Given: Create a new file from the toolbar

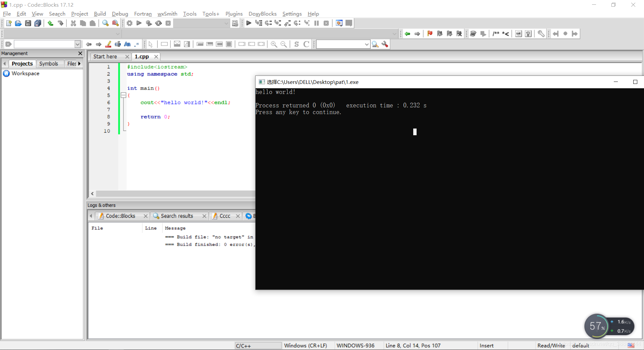Looking at the screenshot, I should tap(9, 23).
